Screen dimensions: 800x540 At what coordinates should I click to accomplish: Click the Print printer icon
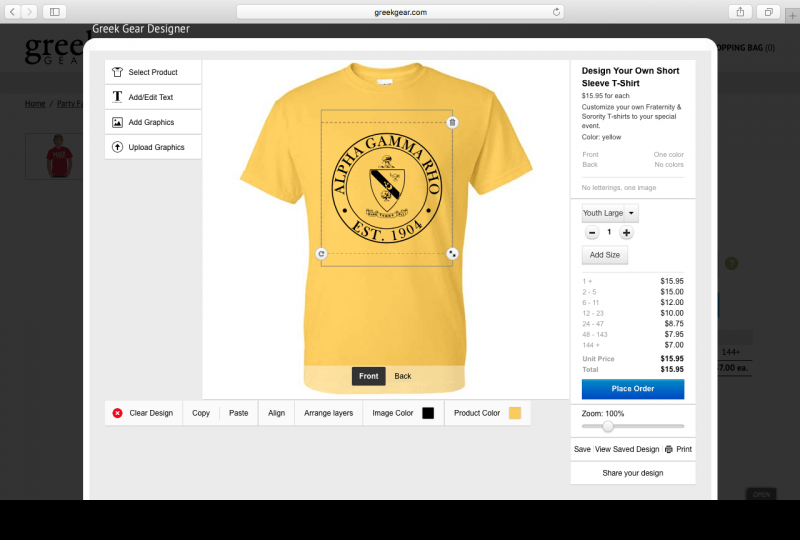669,450
